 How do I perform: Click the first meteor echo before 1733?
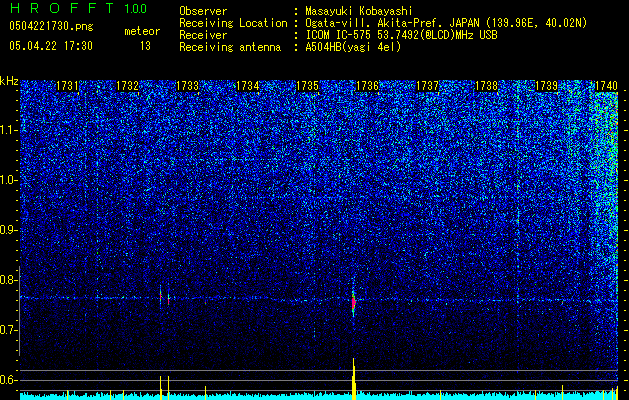160,297
